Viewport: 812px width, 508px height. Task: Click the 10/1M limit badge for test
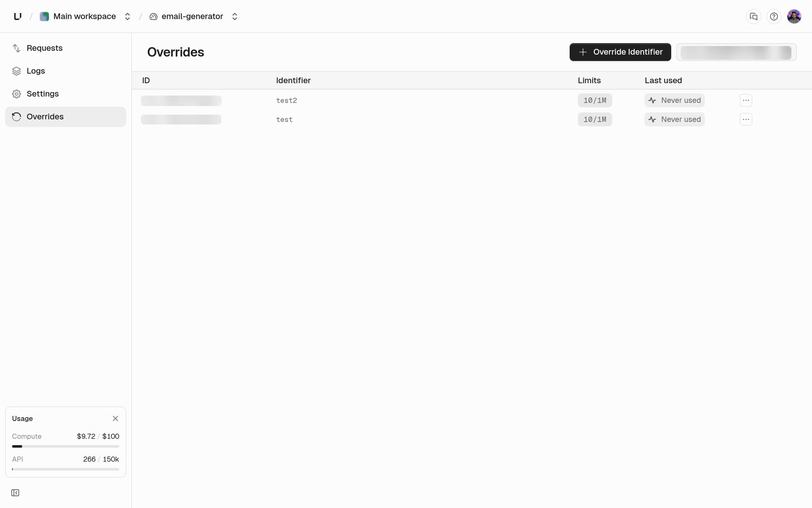pos(595,119)
